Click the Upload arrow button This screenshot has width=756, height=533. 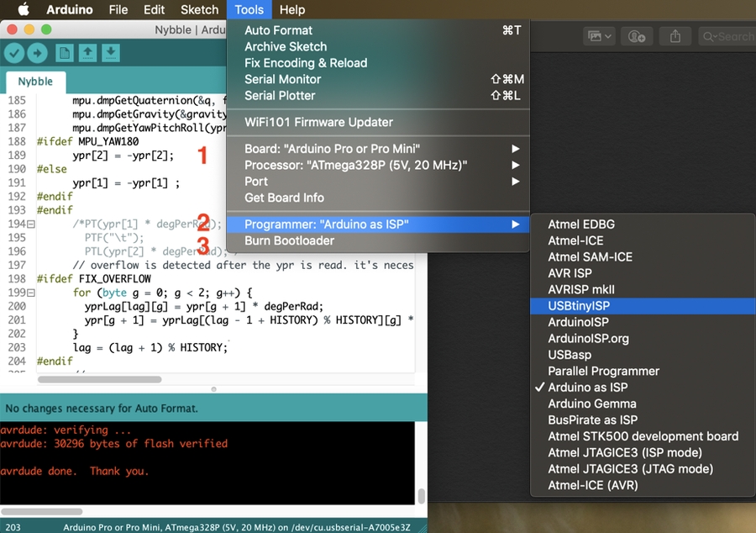(37, 53)
